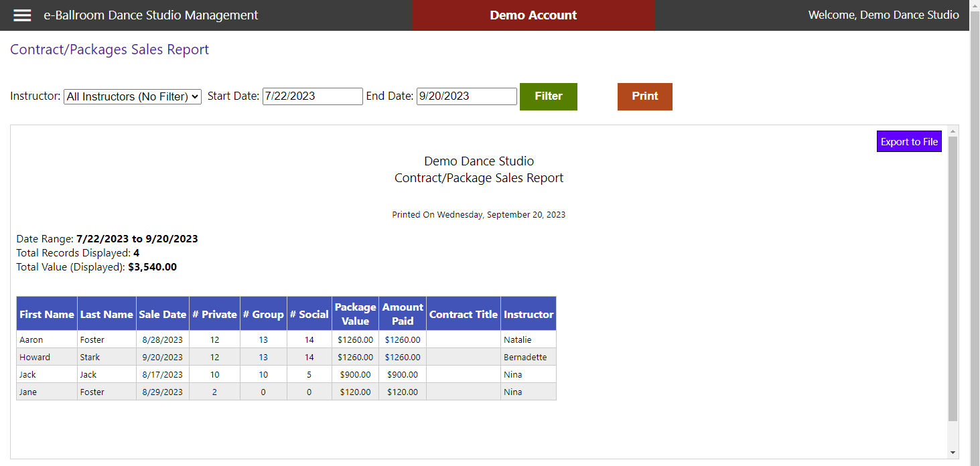Viewport: 980px width, 466px height.
Task: Click the Instructor column header
Action: click(529, 314)
